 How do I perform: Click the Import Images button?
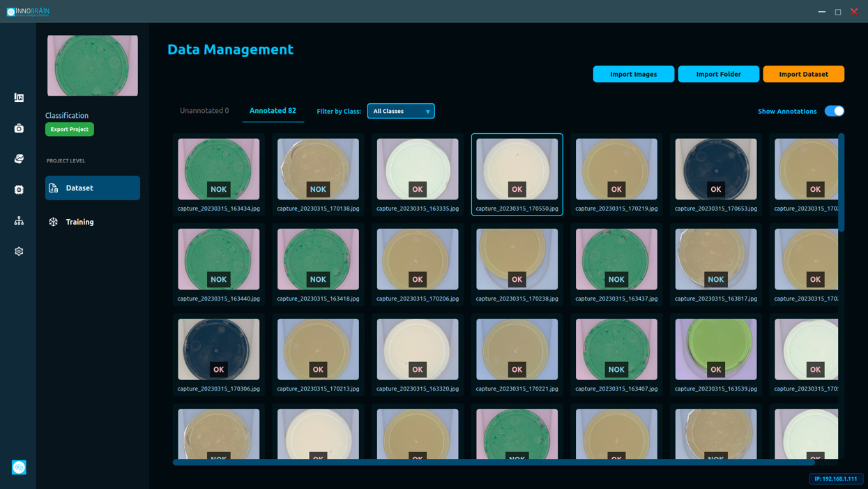pyautogui.click(x=633, y=74)
